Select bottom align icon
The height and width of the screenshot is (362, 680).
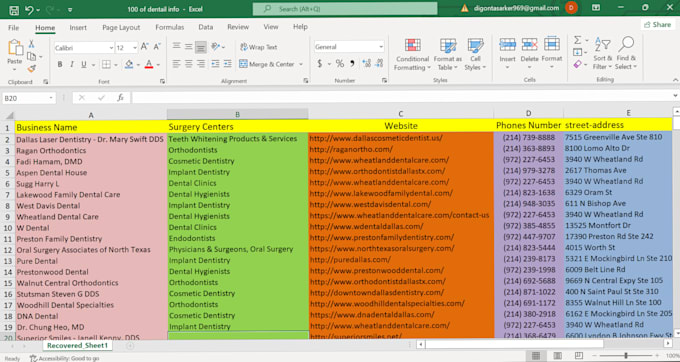pos(201,47)
